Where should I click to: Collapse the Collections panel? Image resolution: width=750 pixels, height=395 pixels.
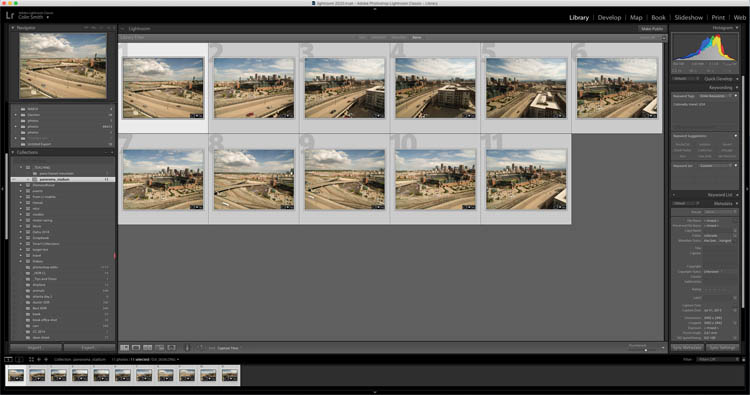click(13, 152)
